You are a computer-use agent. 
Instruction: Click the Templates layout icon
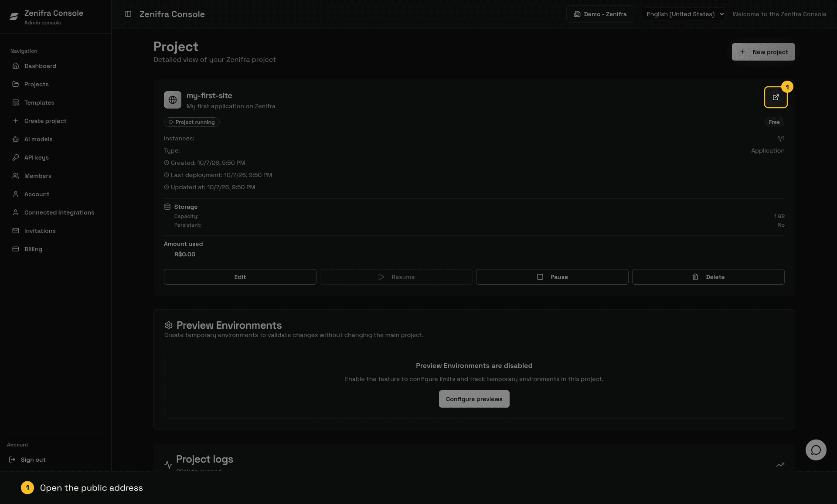coord(16,102)
